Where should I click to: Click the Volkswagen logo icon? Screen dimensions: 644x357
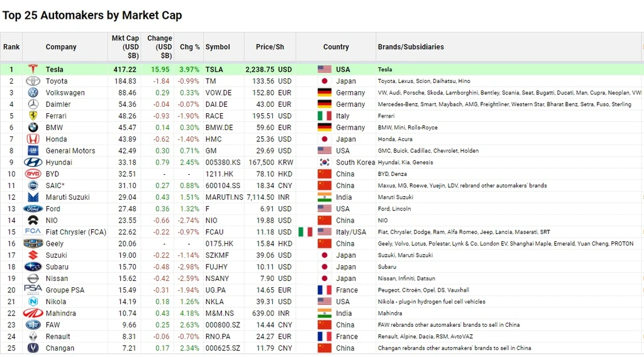point(33,92)
